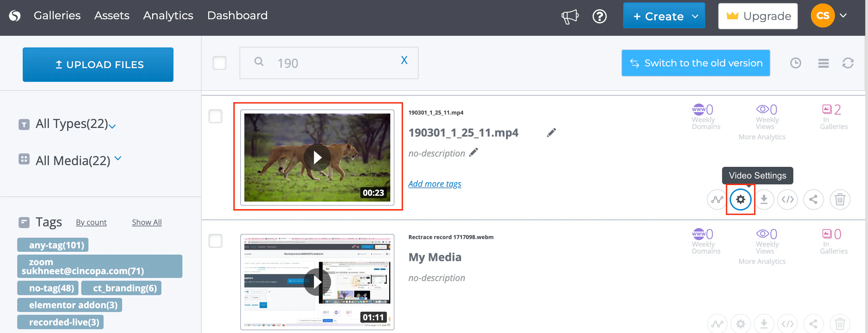Play the lioness video thumbnail
Screen dimensions: 868x333
(317, 158)
